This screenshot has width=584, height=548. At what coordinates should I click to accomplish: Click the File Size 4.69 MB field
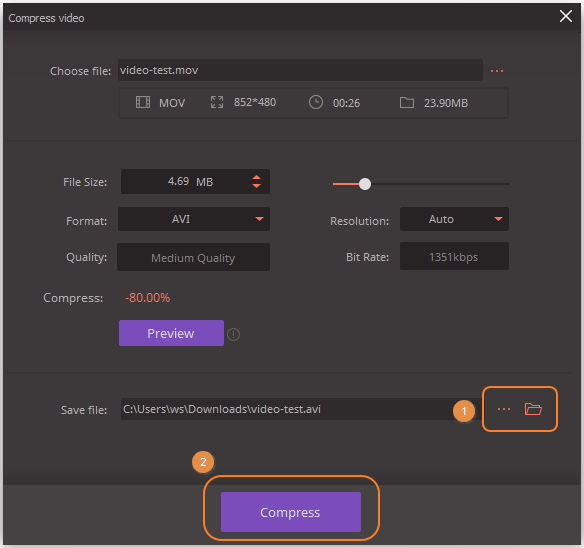pos(195,181)
